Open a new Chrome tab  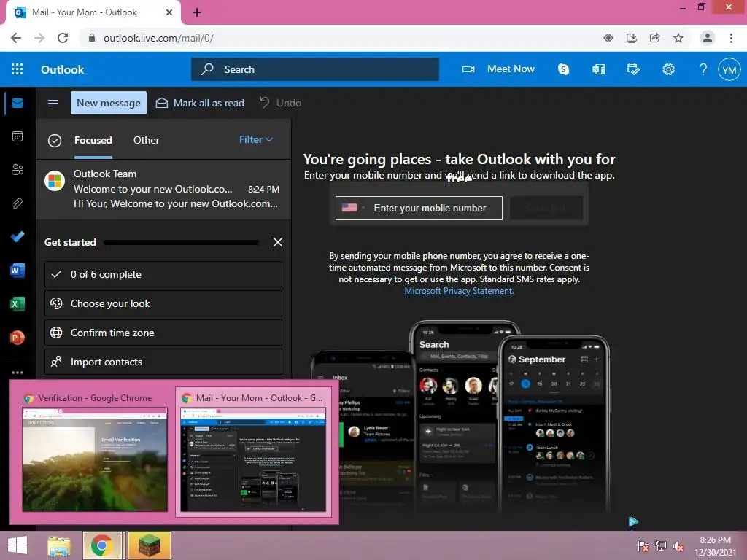[x=197, y=12]
